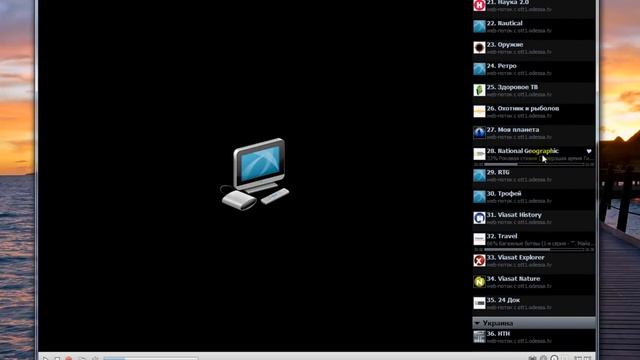Click the RTG channel logo icon
This screenshot has height=360, width=640.
[x=479, y=176]
